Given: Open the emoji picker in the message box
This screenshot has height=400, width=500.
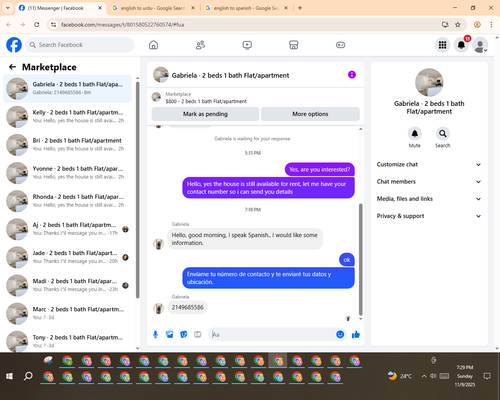Looking at the screenshot, I should point(340,334).
